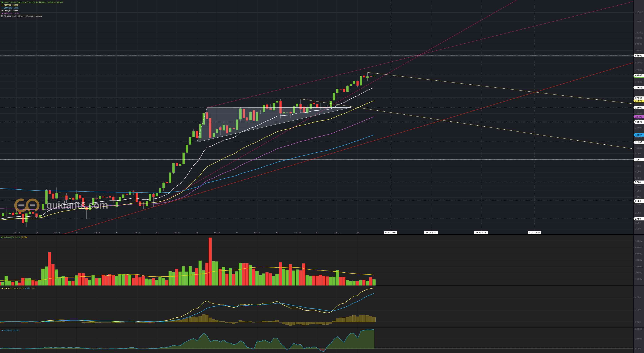Viewport: 644px width, 353px height.
Task: Click the blue line icon beside MOM(14)
Action: click(x=2, y=330)
